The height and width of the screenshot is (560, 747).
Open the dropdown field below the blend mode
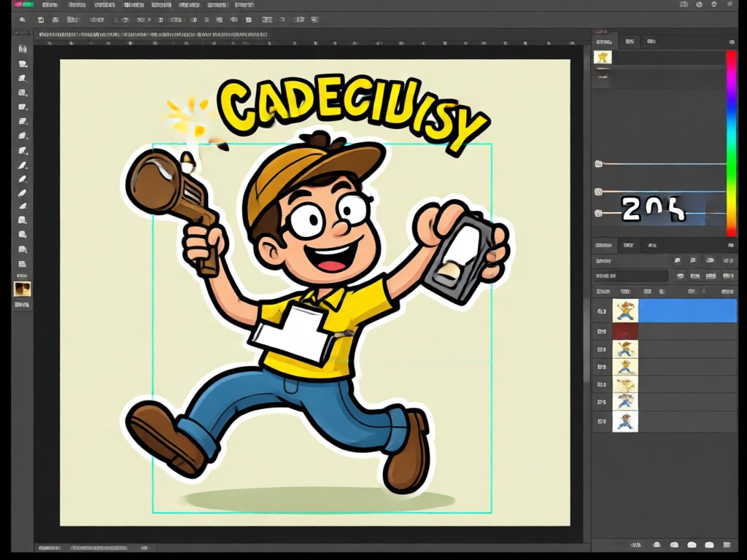click(x=631, y=276)
